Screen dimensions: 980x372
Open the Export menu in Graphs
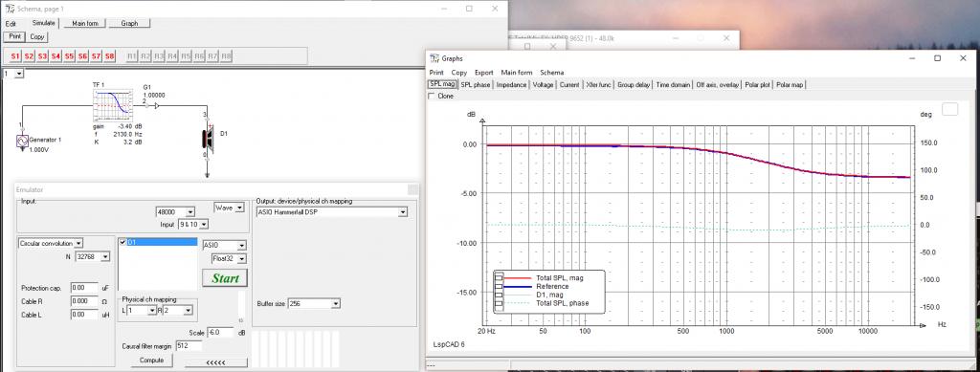(x=483, y=73)
